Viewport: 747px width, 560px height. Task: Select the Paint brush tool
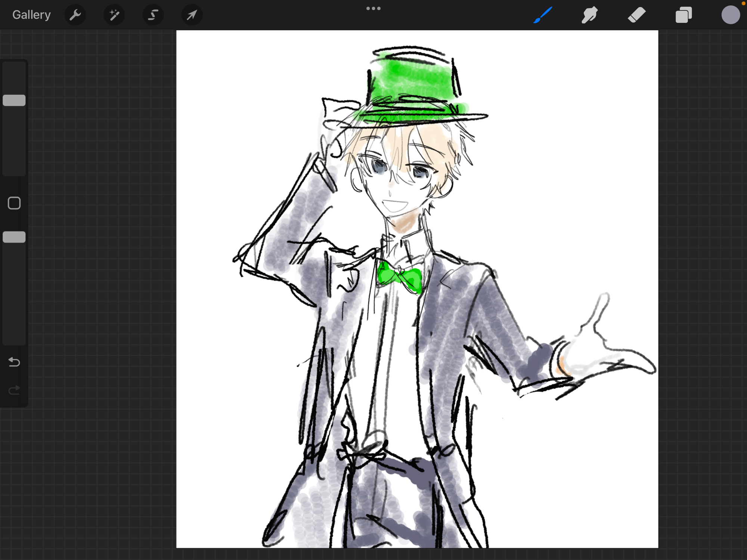point(543,15)
